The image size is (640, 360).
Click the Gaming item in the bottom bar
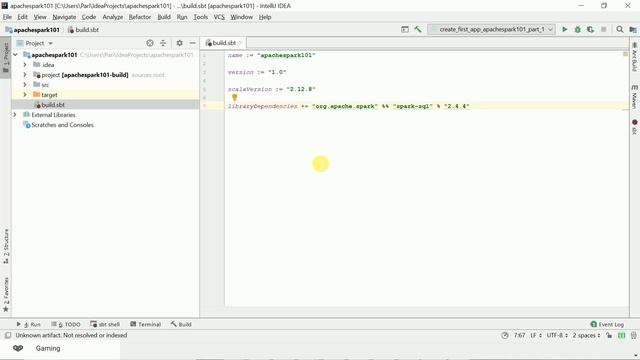click(48, 348)
